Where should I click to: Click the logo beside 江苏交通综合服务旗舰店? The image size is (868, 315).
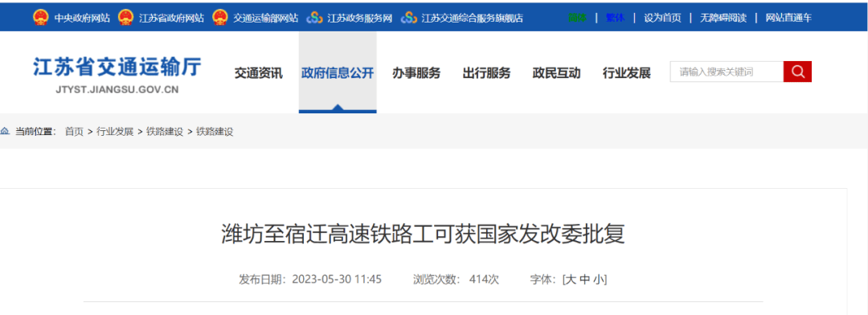click(x=408, y=18)
